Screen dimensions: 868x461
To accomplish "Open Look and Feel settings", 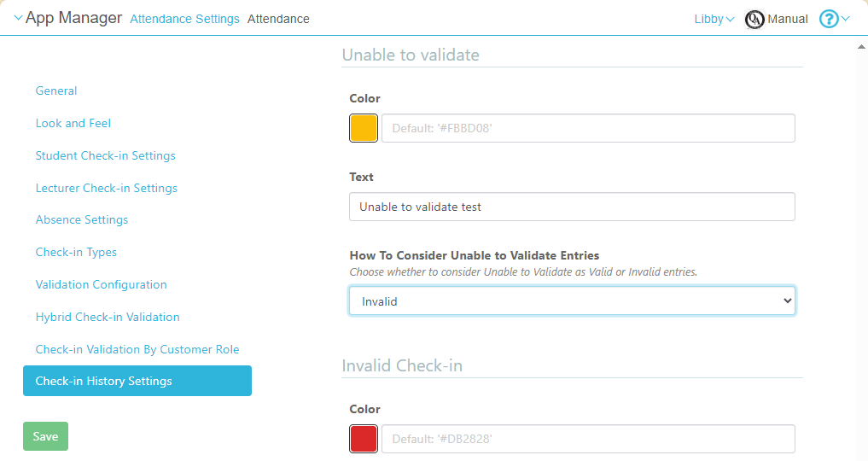I will click(73, 123).
